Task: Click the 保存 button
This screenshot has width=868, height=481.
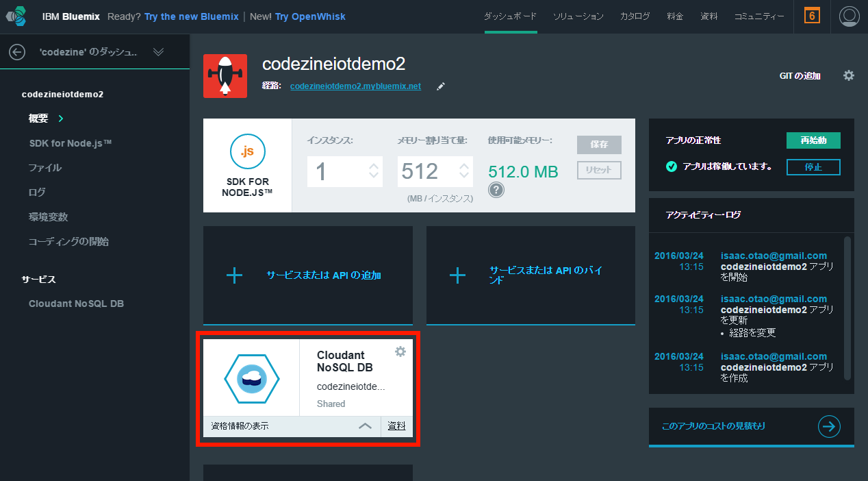Action: click(599, 145)
